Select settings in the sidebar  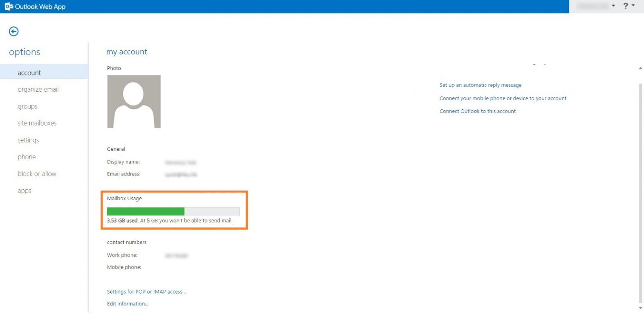(x=28, y=140)
